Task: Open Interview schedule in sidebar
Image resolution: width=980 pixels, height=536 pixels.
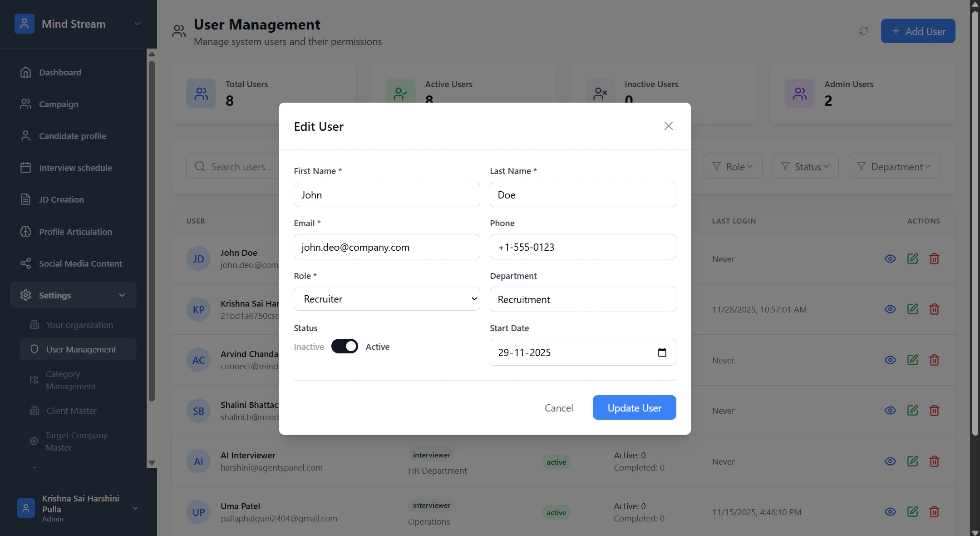Action: pos(75,168)
